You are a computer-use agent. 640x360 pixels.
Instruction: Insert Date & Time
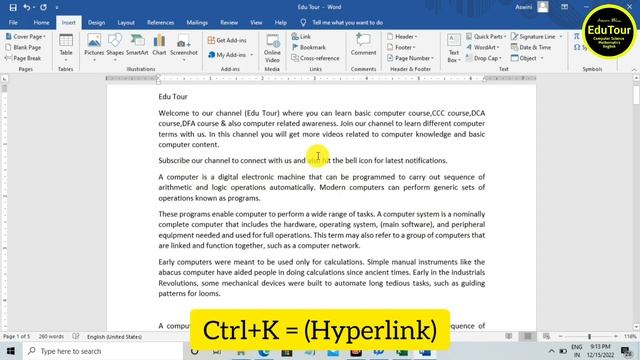(x=531, y=47)
